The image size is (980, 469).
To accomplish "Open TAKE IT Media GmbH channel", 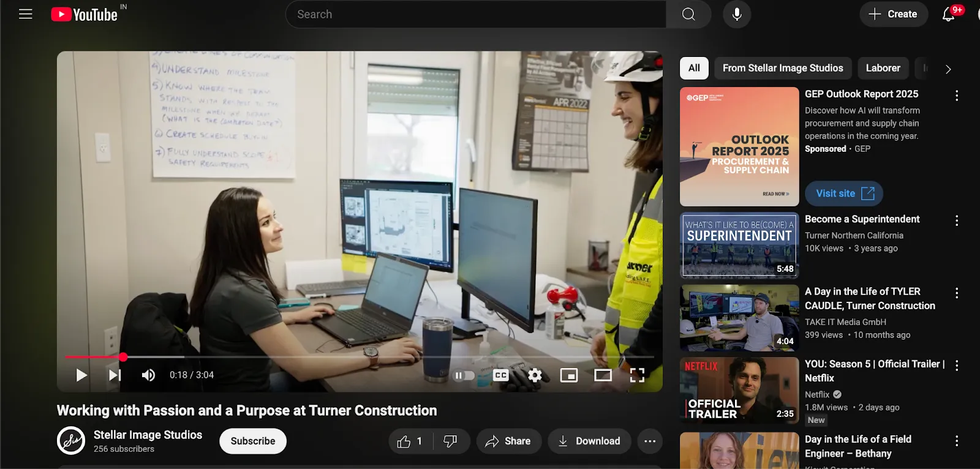I will click(x=845, y=322).
